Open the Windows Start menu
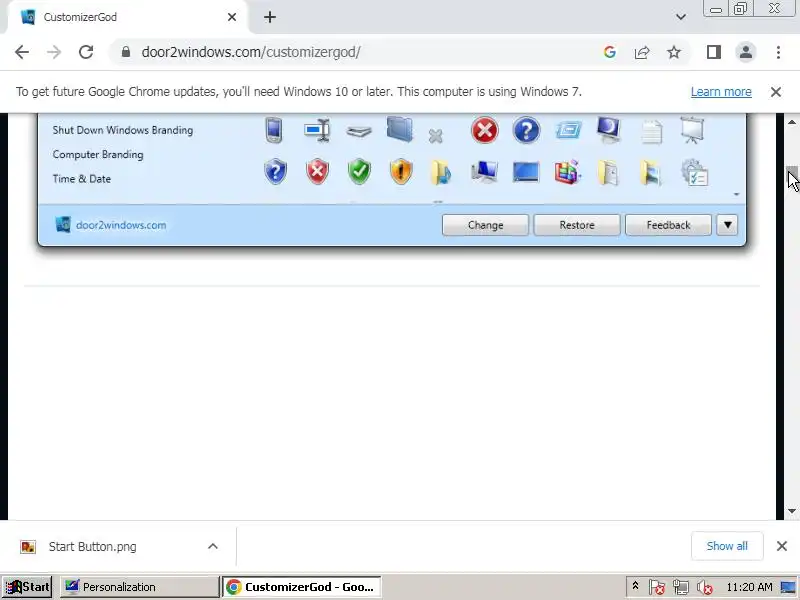This screenshot has height=600, width=800. [28, 587]
